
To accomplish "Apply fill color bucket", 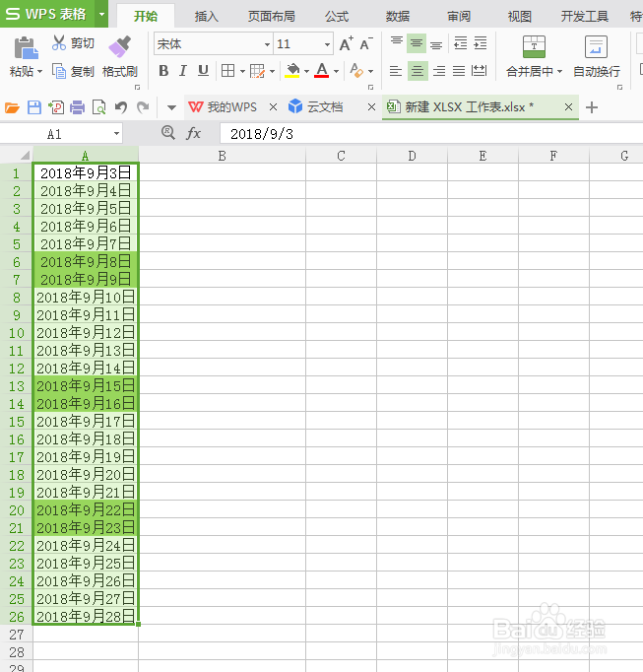I will click(x=292, y=71).
